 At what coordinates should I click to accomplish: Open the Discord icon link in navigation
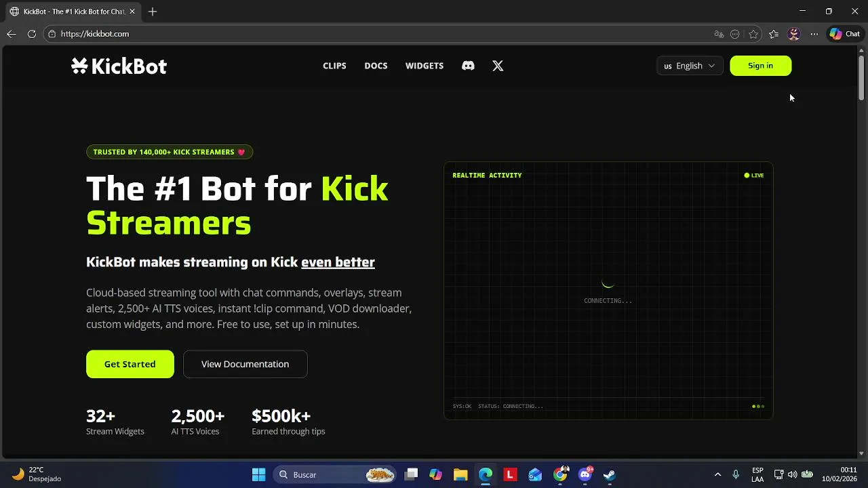click(468, 66)
